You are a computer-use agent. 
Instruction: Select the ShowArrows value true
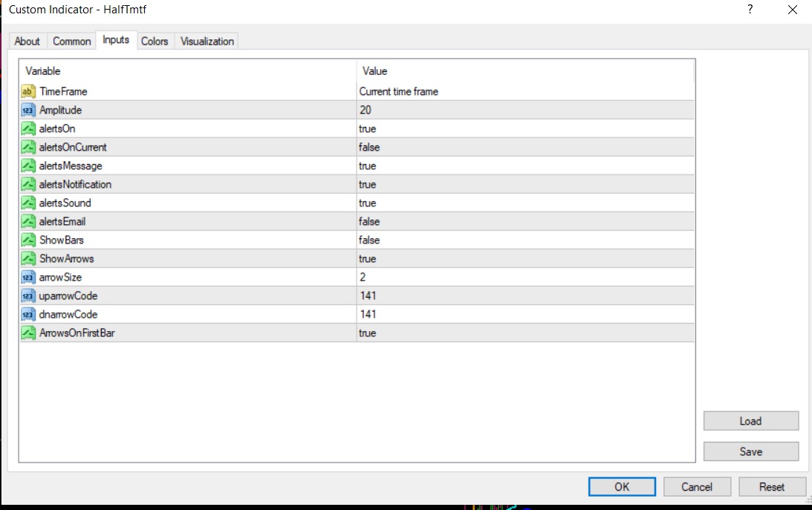(367, 258)
